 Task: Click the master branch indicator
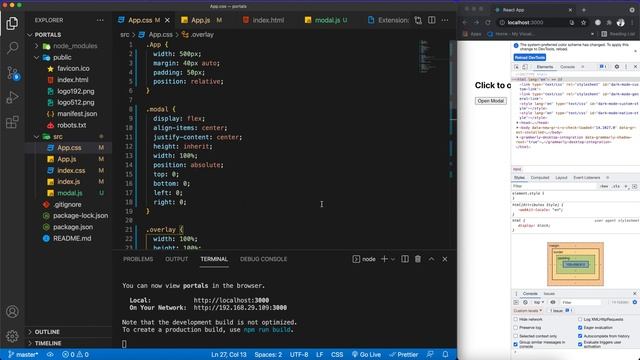[23, 354]
